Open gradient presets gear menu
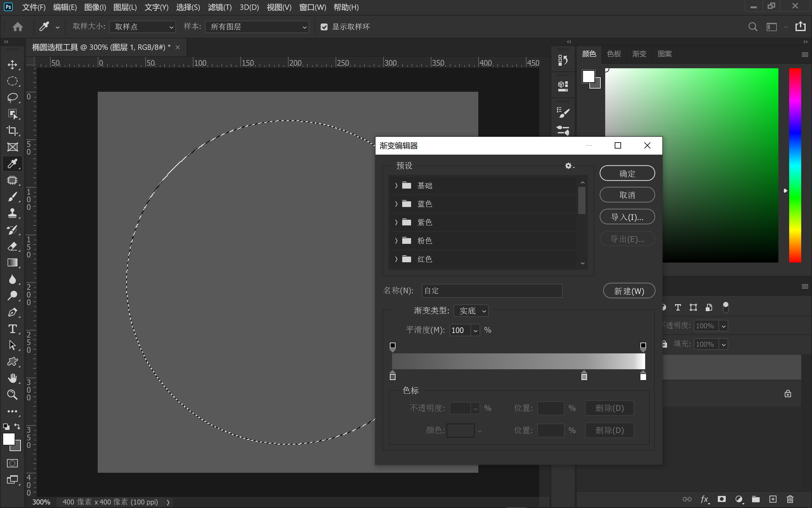Viewport: 812px width, 508px height. click(569, 166)
